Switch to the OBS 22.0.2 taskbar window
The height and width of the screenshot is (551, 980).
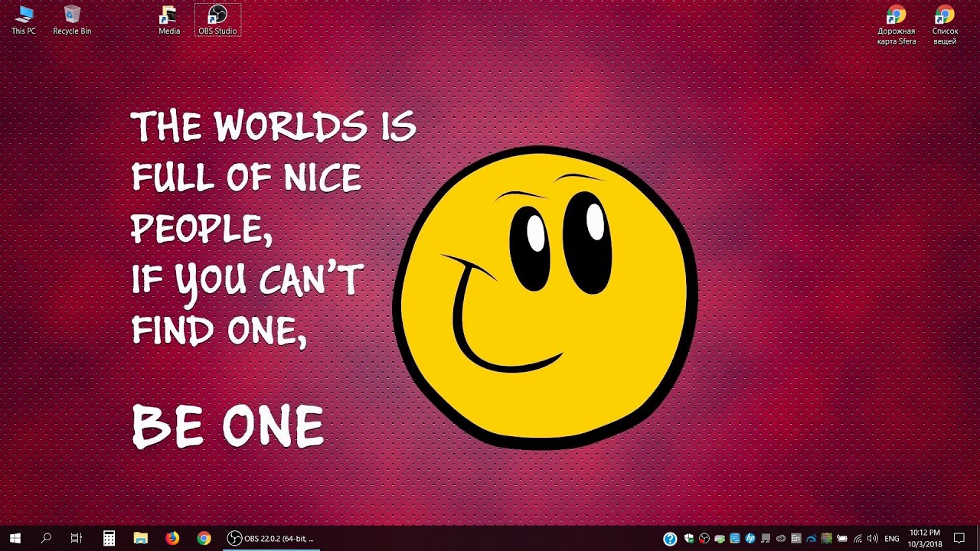271,538
